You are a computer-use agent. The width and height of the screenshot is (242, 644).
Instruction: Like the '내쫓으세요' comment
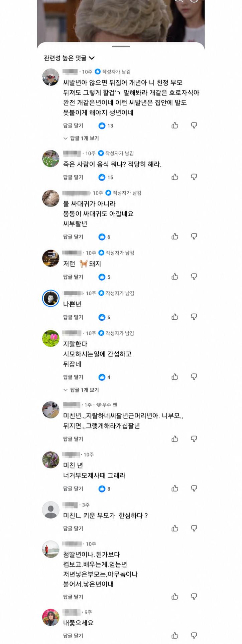point(175,635)
